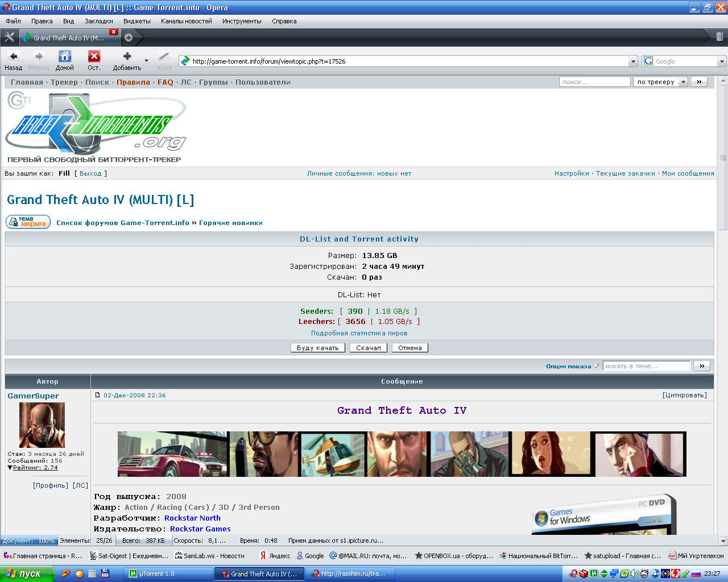Open the panel toggle wrench icon

click(10, 38)
